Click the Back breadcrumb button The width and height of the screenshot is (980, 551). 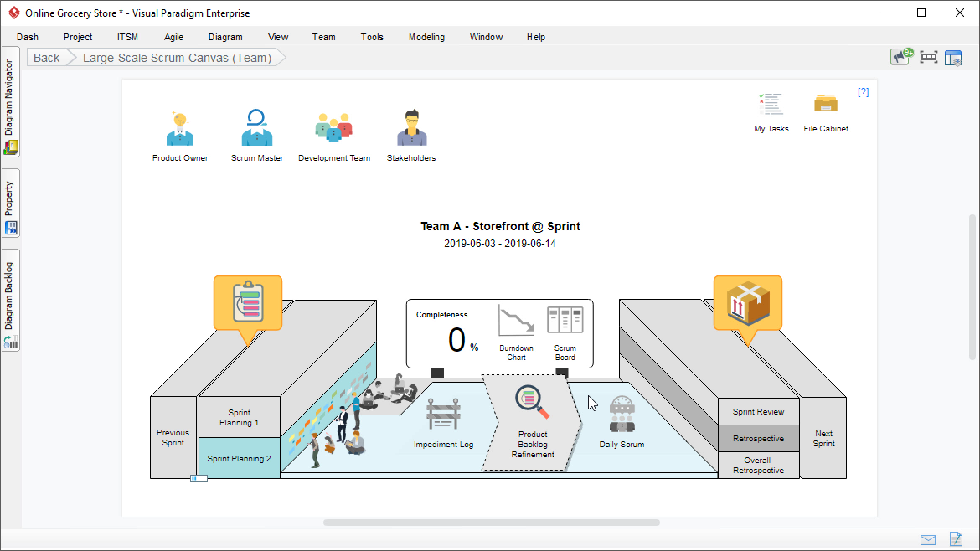tap(45, 57)
